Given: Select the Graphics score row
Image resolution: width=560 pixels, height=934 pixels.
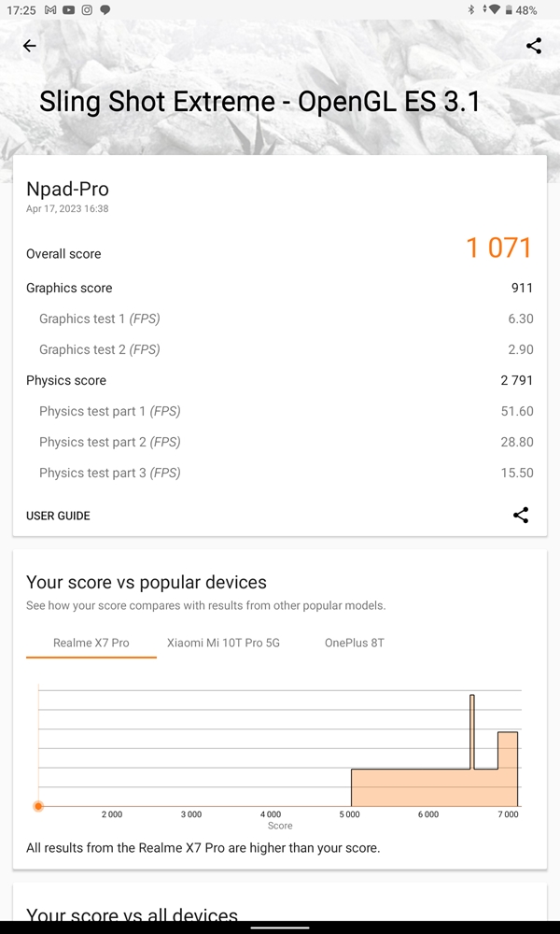Looking at the screenshot, I should coord(280,288).
